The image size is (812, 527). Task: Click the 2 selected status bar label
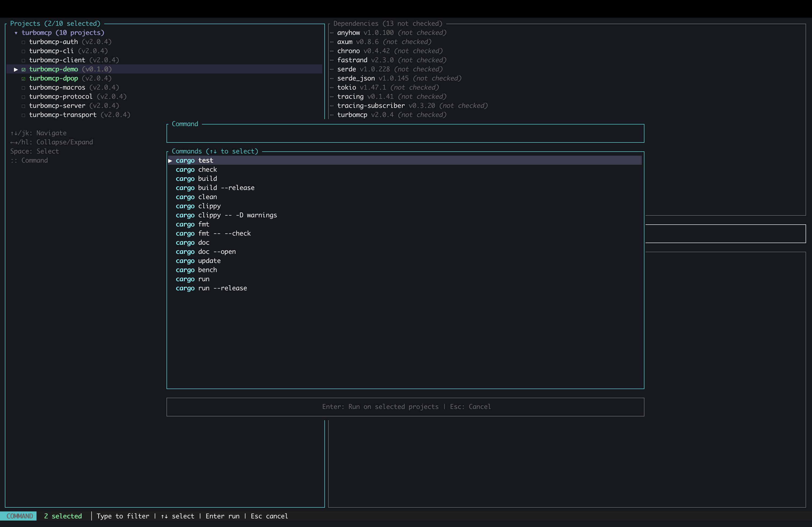(63, 516)
